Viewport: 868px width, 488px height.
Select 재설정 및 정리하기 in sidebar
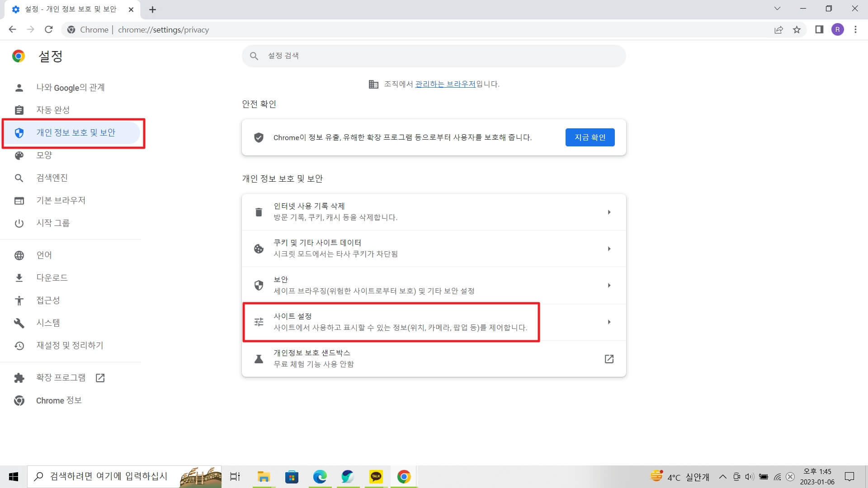click(69, 345)
